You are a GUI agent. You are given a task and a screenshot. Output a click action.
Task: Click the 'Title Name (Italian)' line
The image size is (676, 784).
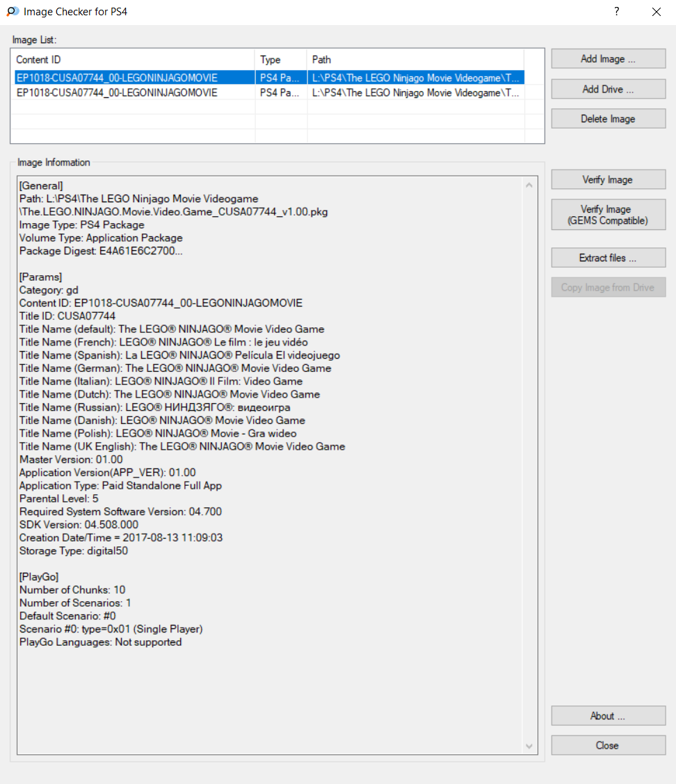[x=161, y=380]
